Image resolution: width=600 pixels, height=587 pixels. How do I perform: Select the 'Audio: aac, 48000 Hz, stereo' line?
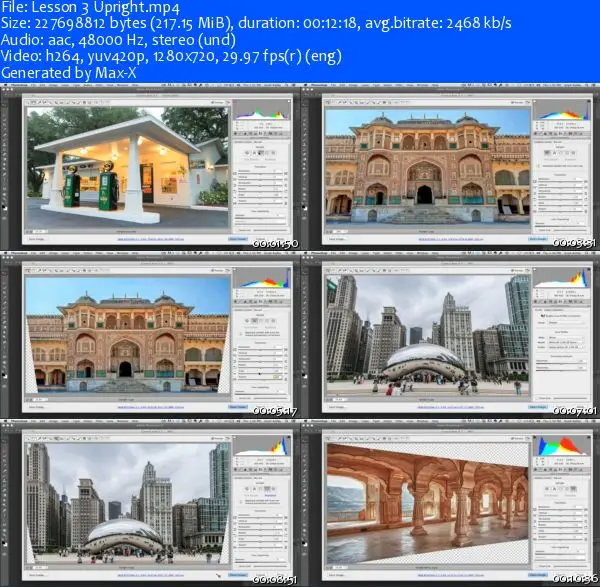[x=118, y=40]
